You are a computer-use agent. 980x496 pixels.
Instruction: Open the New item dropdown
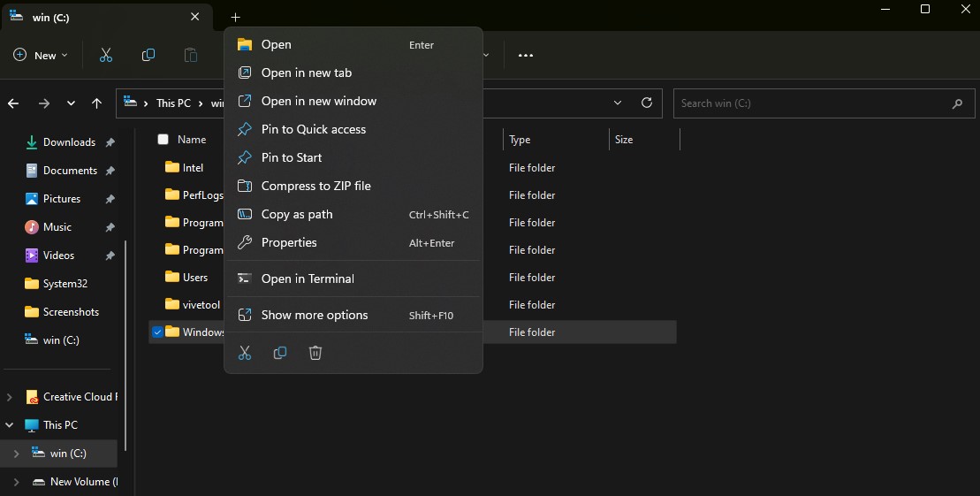point(41,55)
